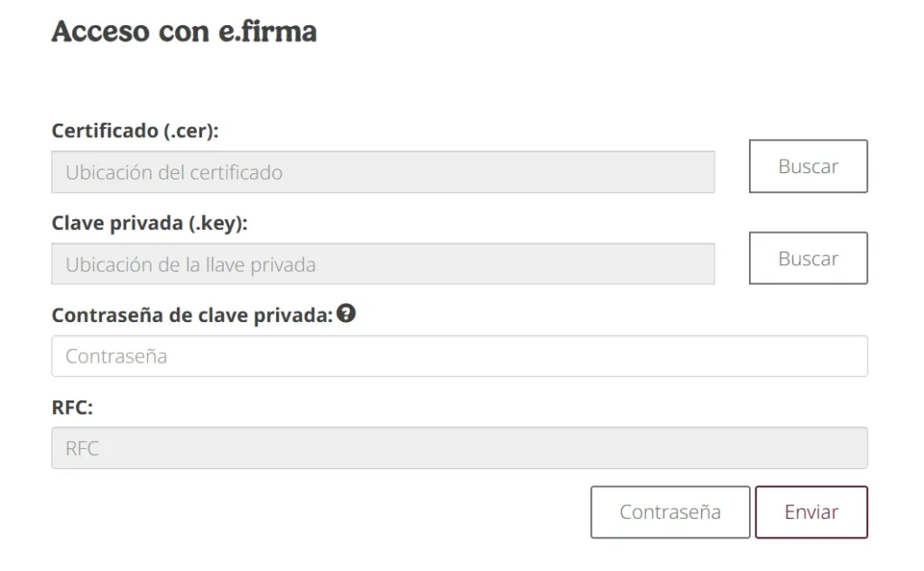Switch to password login using Contraseña button
924x571 pixels.
pos(670,511)
